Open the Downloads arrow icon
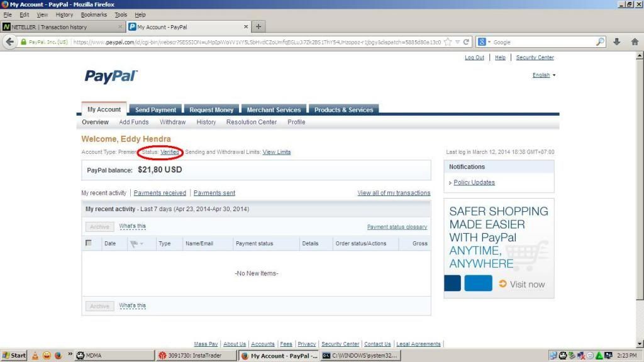 click(616, 42)
